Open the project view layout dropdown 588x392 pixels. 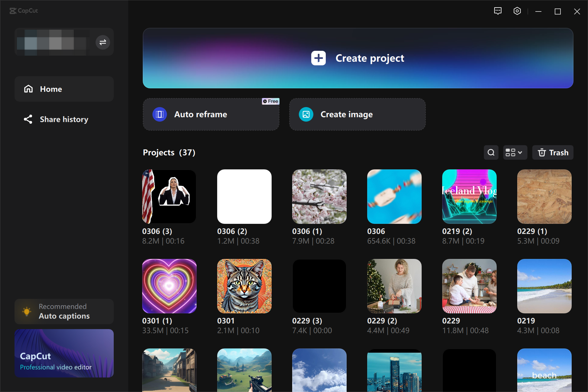[x=515, y=152]
